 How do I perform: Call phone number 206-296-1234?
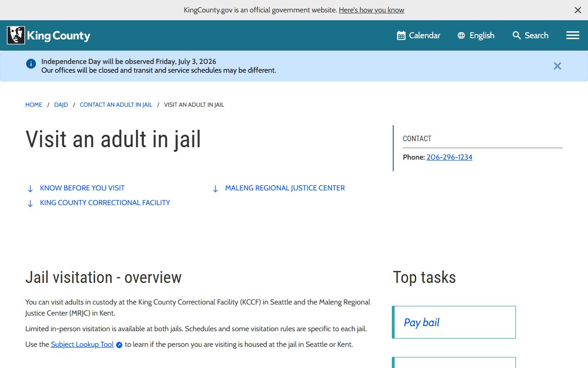coord(449,157)
